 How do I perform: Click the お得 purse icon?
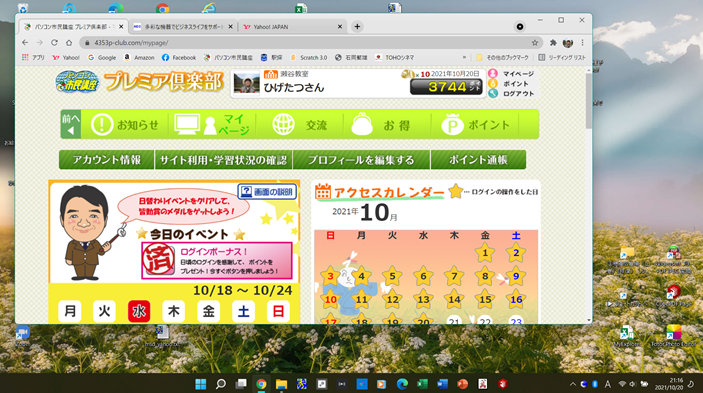point(362,125)
